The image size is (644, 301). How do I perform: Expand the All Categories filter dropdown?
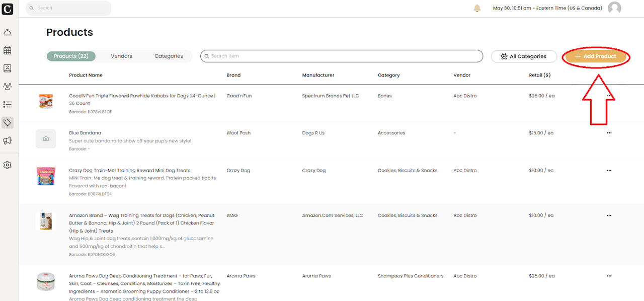[x=524, y=56]
